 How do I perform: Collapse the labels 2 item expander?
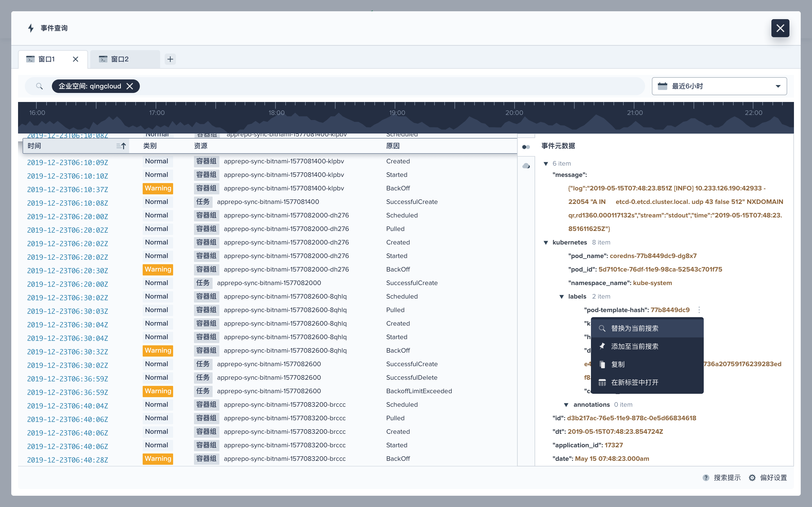coord(562,296)
